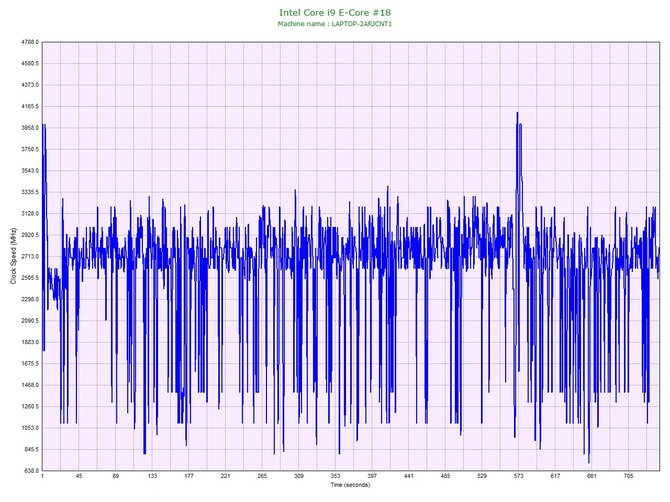The height and width of the screenshot is (502, 670).
Task: Click the y-axis value 1675.5
Action: pos(30,364)
